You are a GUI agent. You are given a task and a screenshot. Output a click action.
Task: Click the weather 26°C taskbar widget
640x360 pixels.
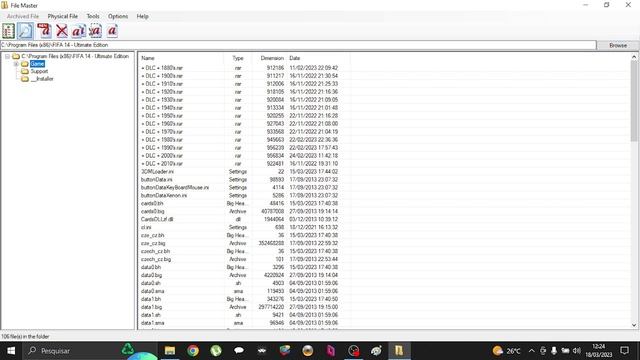506,351
